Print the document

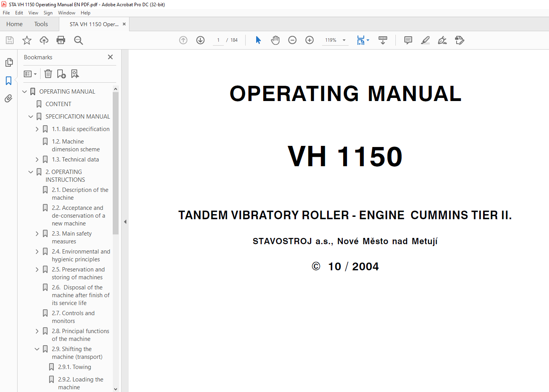click(61, 40)
